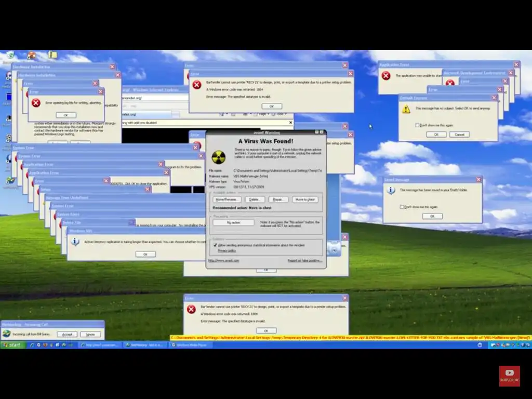Check 'Don't show me this again' in Outlook Express dialog
The width and height of the screenshot is (532, 399).
[417, 125]
